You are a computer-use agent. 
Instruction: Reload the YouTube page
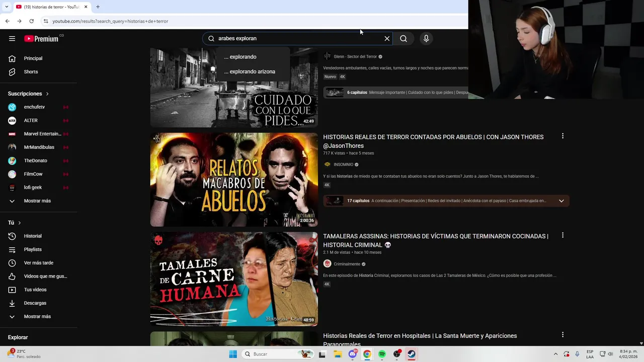click(x=31, y=21)
